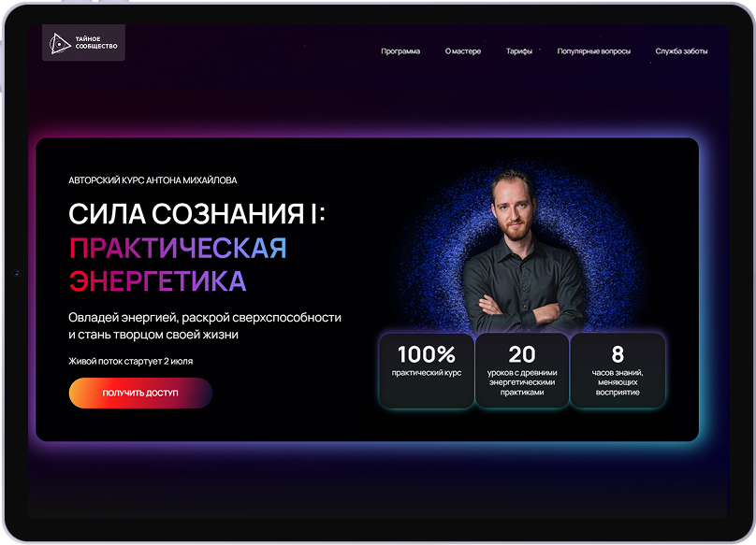Open the Программа menu item
The height and width of the screenshot is (545, 756).
[x=400, y=51]
